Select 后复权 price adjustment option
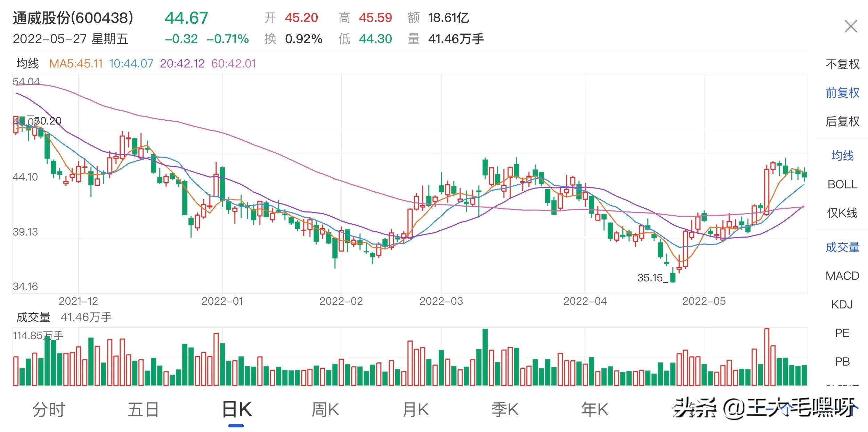The width and height of the screenshot is (868, 432). click(x=842, y=121)
